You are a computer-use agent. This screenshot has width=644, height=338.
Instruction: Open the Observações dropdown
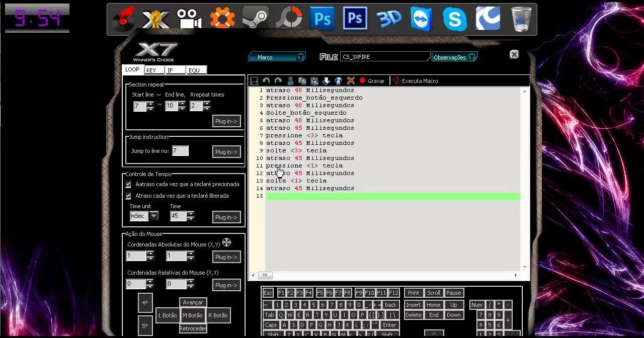coord(454,57)
